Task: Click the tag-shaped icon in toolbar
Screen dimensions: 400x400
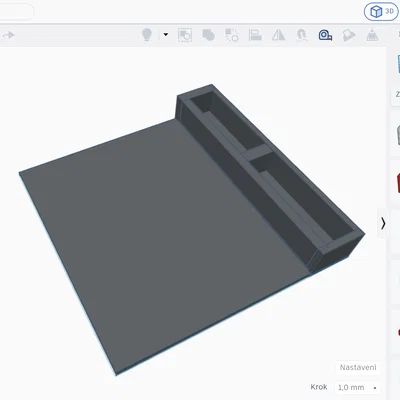Action: [349, 35]
